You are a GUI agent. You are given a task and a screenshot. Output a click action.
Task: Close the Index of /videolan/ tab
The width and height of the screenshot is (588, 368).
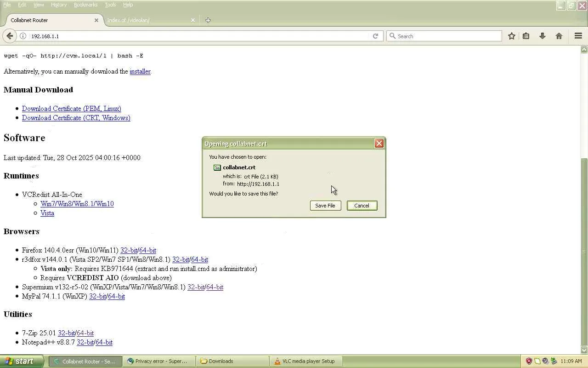pos(193,20)
